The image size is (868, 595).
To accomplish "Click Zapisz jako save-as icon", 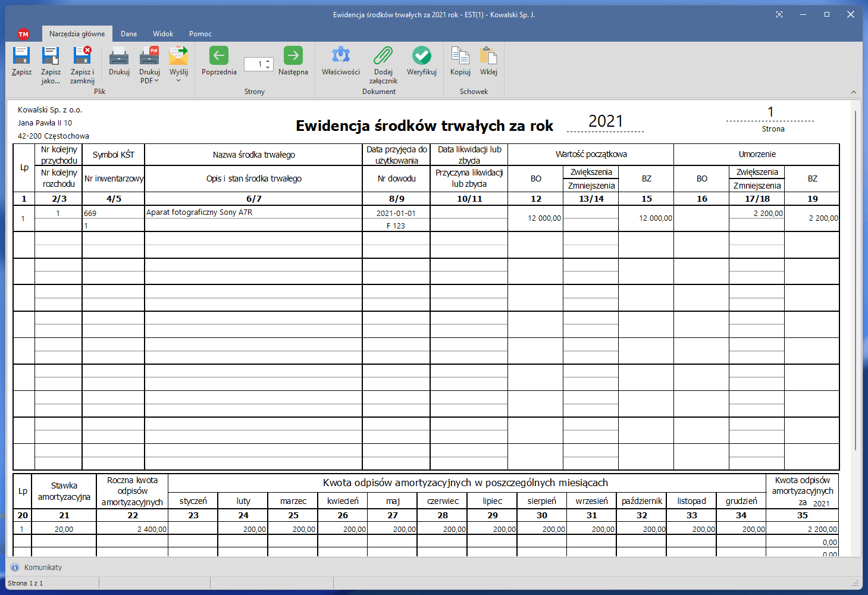I will (51, 57).
